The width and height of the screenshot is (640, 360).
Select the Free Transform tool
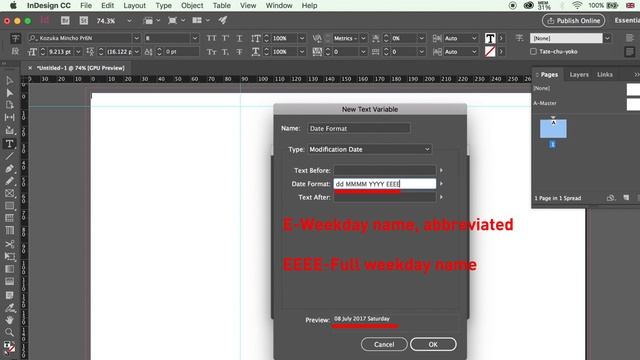(9, 256)
